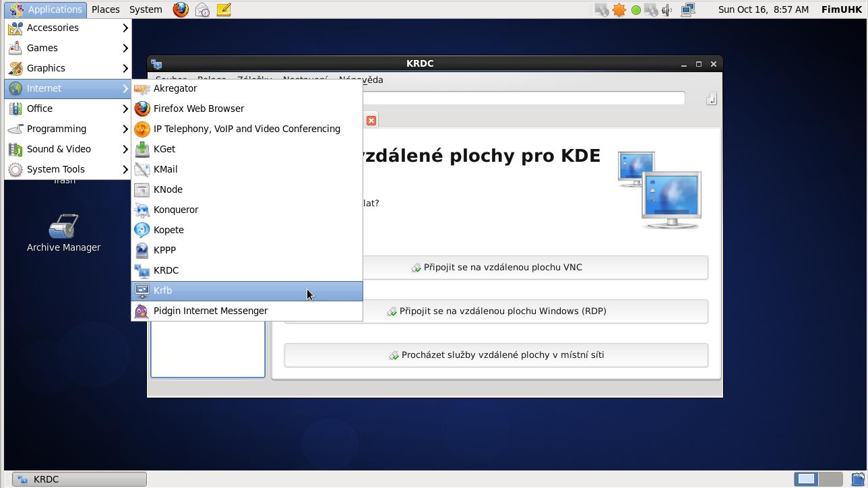The height and width of the screenshot is (488, 868).
Task: Click the orange sun tray icon
Action: pyautogui.click(x=619, y=9)
